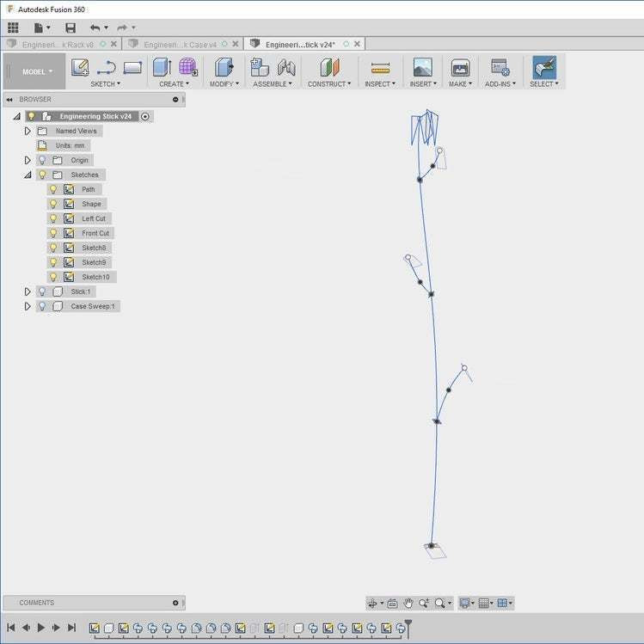This screenshot has height=644, width=644.
Task: Expand the COMMENTS panel
Action: [175, 603]
